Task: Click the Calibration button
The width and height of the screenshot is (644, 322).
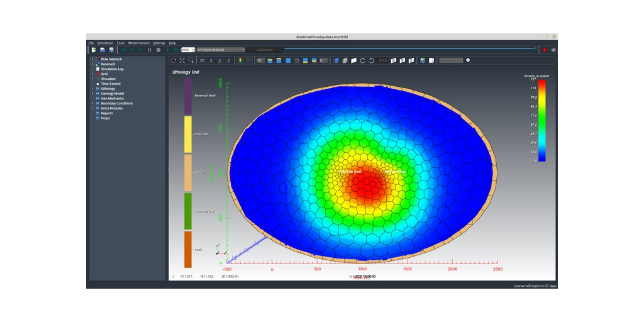Action: [x=264, y=50]
